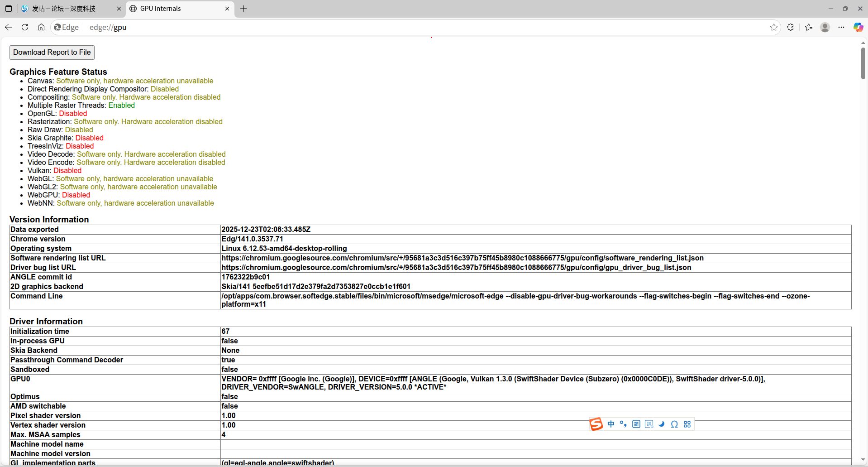Viewport: 868px width, 467px height.
Task: Open the Sogou 拼 soft keyboard icon
Action: (649, 424)
